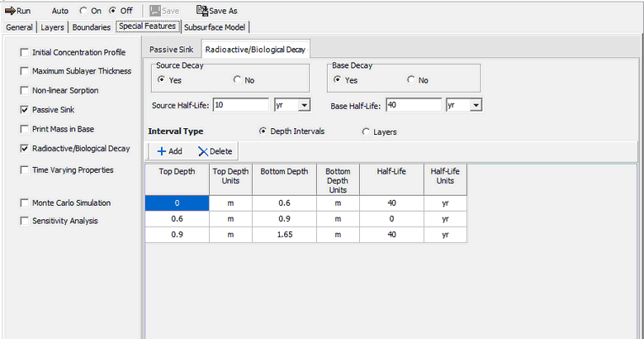This screenshot has height=339, width=644.
Task: Click the Add plus icon
Action: pos(161,151)
